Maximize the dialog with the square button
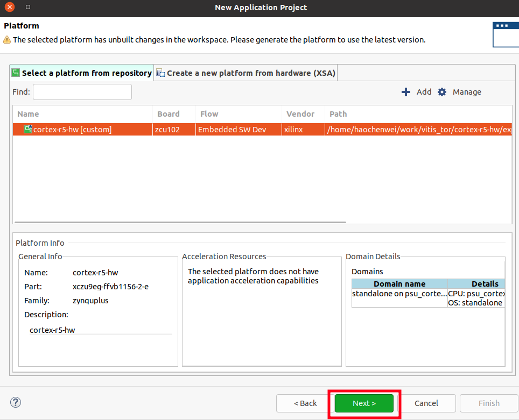This screenshot has width=519, height=420. [x=28, y=7]
